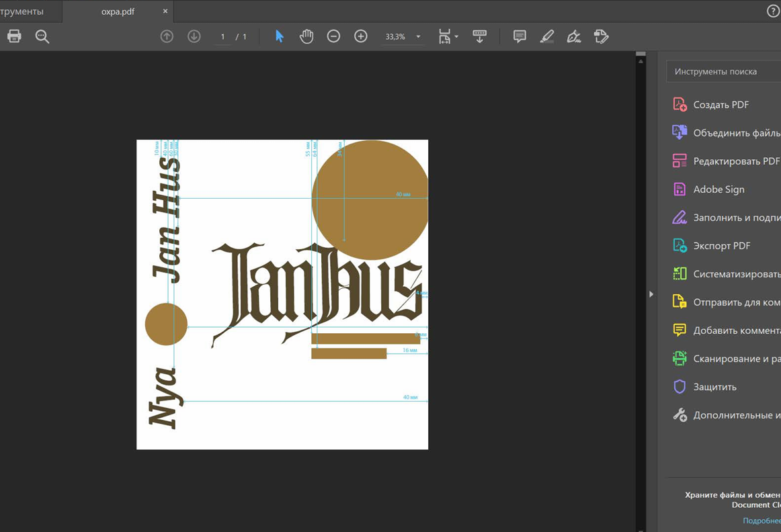The image size is (781, 532).
Task: Click the vertical document scrollbar
Action: click(x=641, y=291)
